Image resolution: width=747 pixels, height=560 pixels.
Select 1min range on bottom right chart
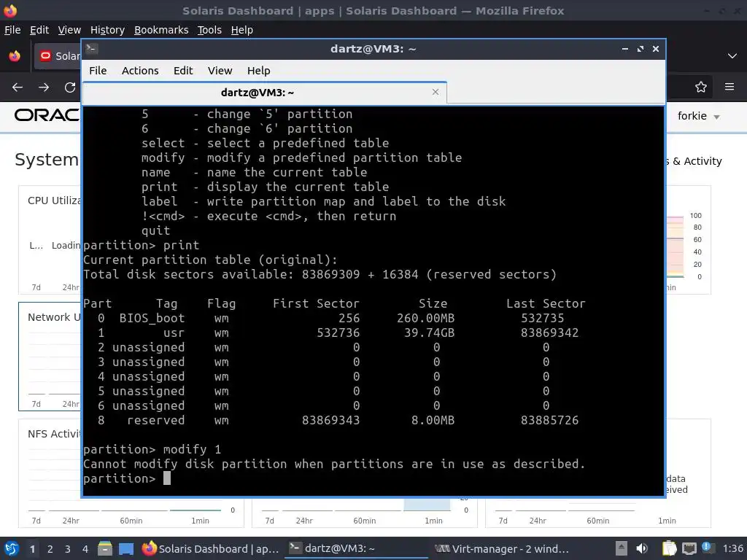[667, 521]
